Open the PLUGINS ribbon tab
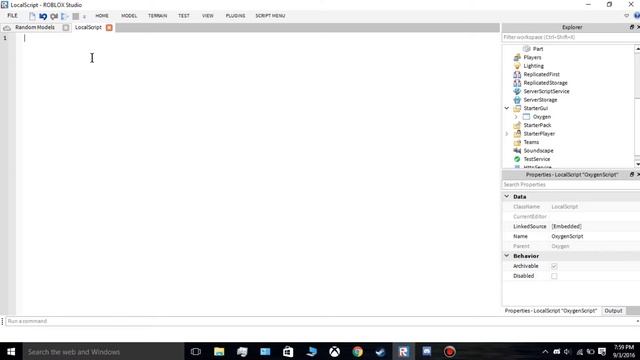The width and height of the screenshot is (640, 360). (x=236, y=16)
